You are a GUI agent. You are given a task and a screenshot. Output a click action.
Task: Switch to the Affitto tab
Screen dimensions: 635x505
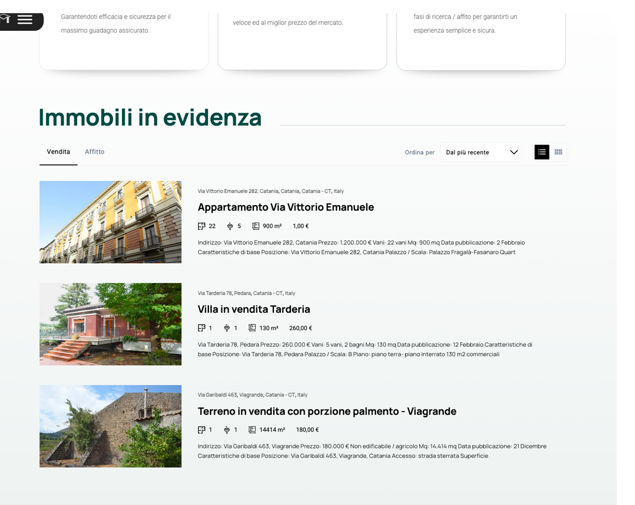coord(94,152)
